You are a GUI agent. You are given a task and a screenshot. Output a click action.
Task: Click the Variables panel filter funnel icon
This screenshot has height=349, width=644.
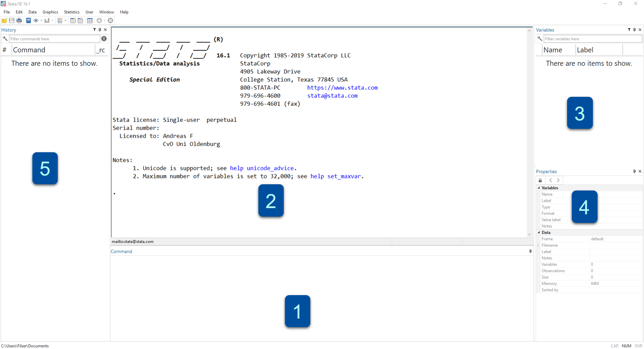pyautogui.click(x=629, y=30)
